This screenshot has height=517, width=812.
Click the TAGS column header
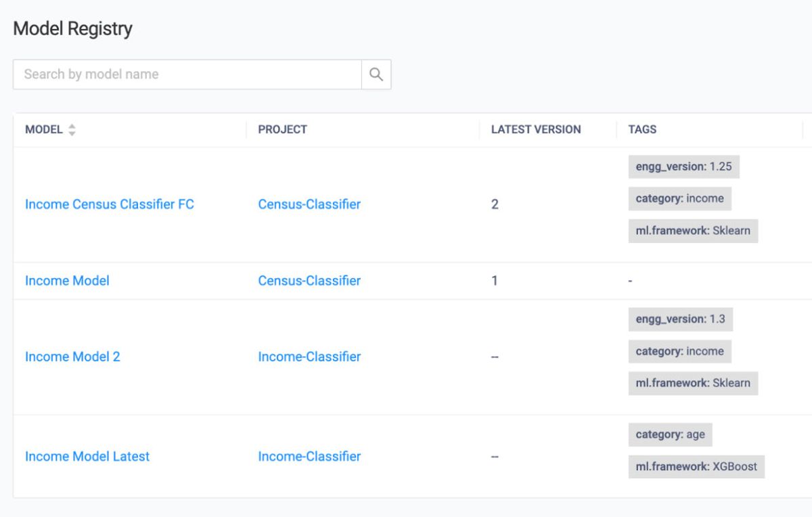coord(641,129)
